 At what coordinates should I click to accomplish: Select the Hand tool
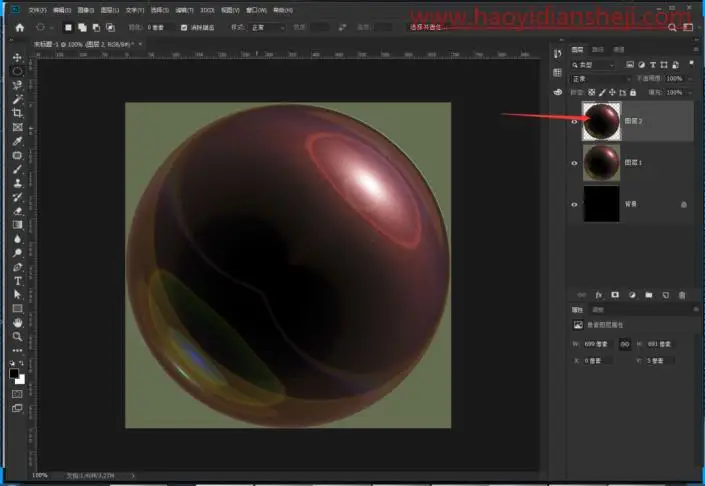pos(17,322)
